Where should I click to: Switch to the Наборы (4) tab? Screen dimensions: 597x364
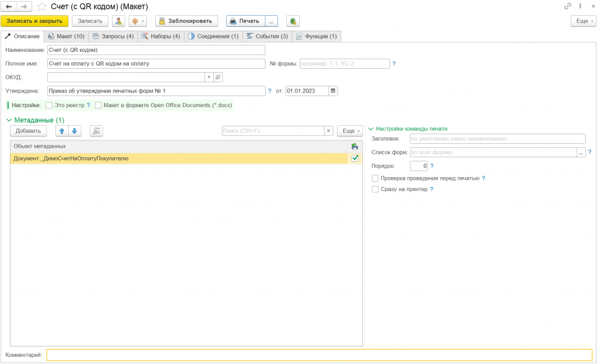[x=161, y=36]
